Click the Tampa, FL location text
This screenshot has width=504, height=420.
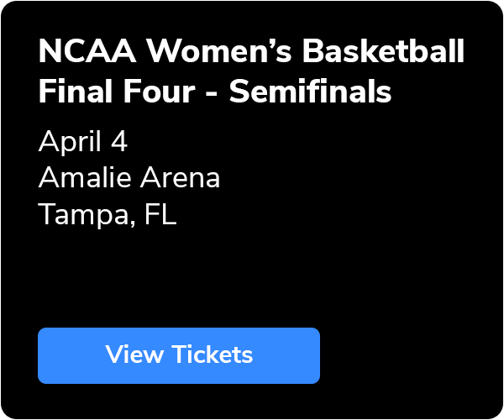tap(108, 214)
